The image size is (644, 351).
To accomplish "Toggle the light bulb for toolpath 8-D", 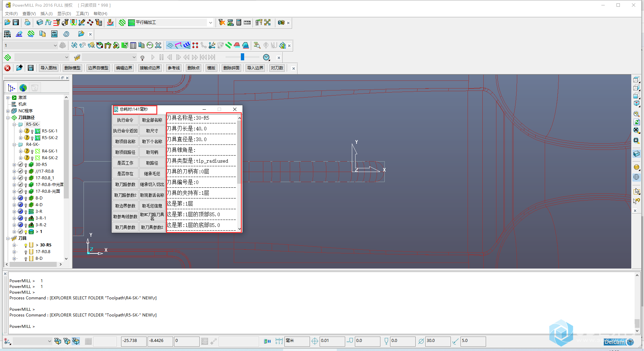I will (x=26, y=198).
